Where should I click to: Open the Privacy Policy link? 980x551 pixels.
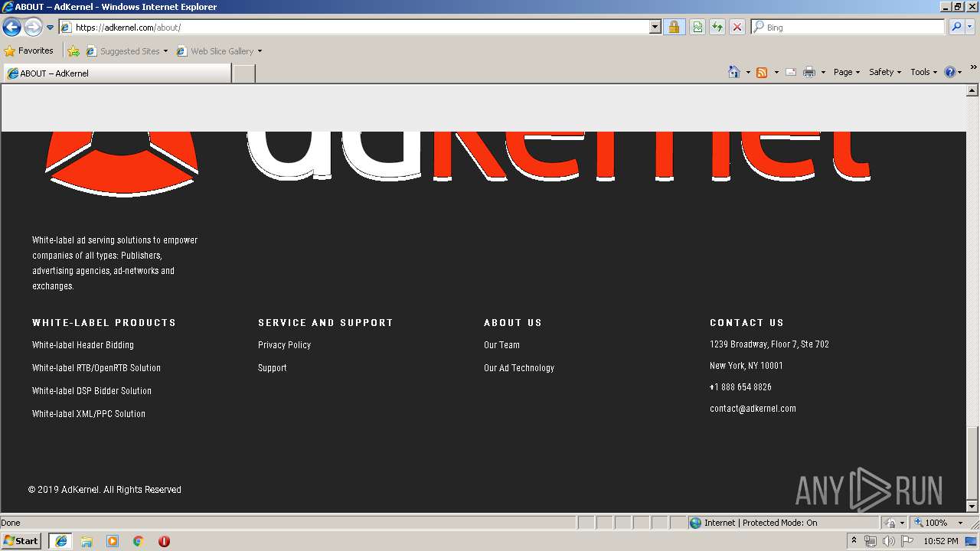coord(284,345)
